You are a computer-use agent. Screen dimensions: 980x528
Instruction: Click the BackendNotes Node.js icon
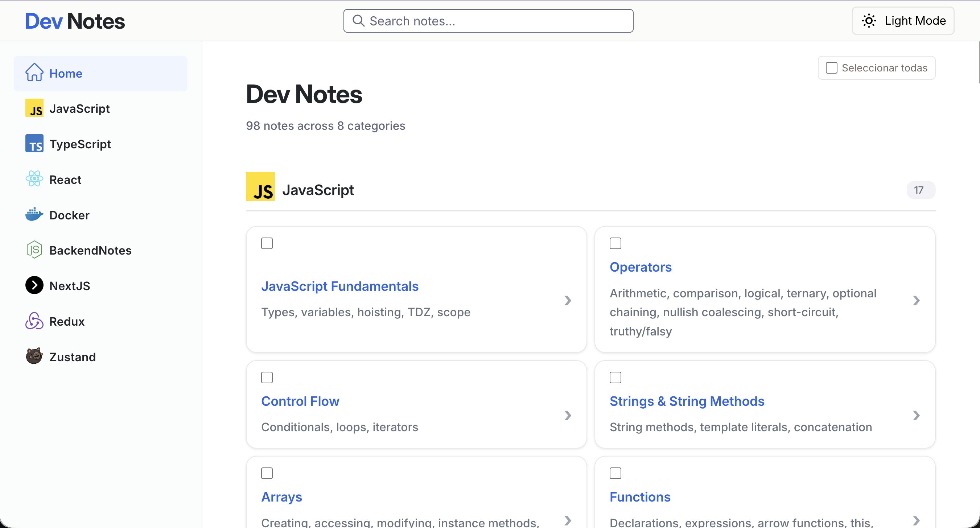coord(34,250)
